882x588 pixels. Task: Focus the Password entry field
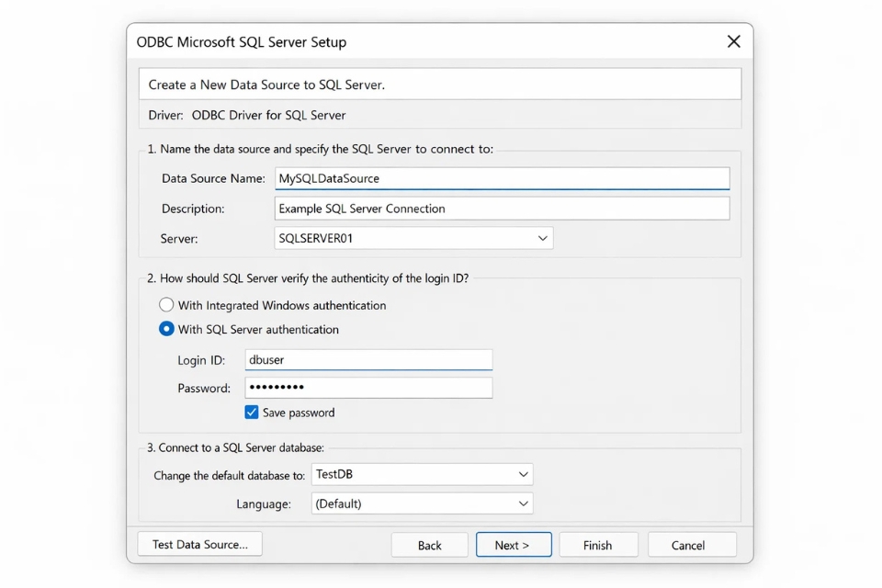coord(367,388)
